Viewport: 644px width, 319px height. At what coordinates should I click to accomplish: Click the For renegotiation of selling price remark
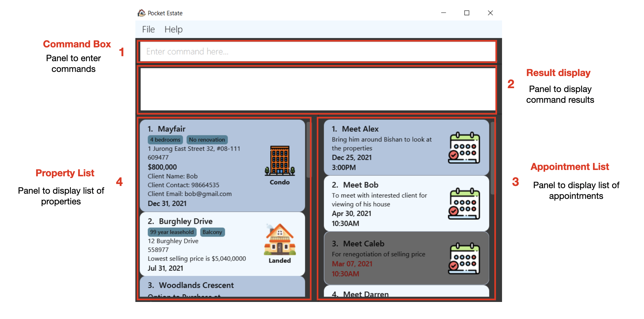(x=379, y=254)
